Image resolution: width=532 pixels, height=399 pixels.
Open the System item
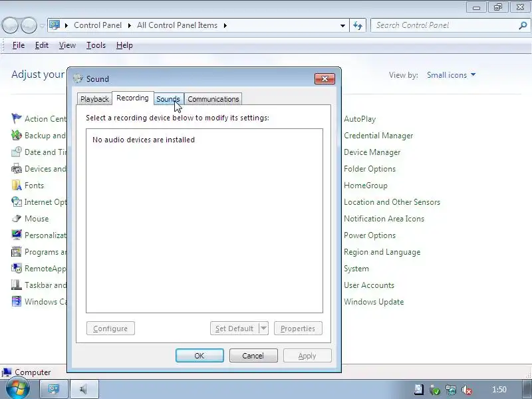[x=356, y=269]
